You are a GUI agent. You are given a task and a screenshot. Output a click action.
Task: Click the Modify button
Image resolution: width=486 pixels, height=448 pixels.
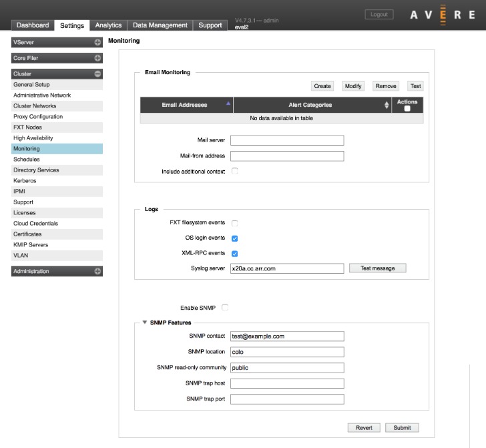coord(353,86)
